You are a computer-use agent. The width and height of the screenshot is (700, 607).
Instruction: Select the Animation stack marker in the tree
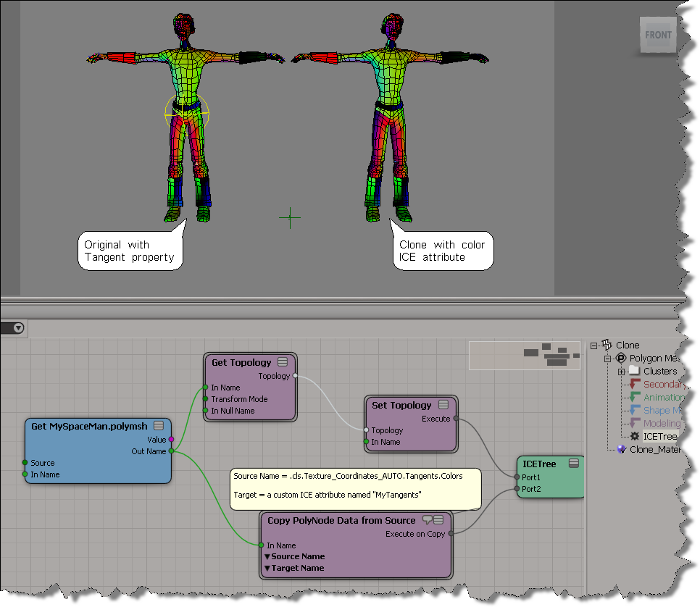point(635,398)
